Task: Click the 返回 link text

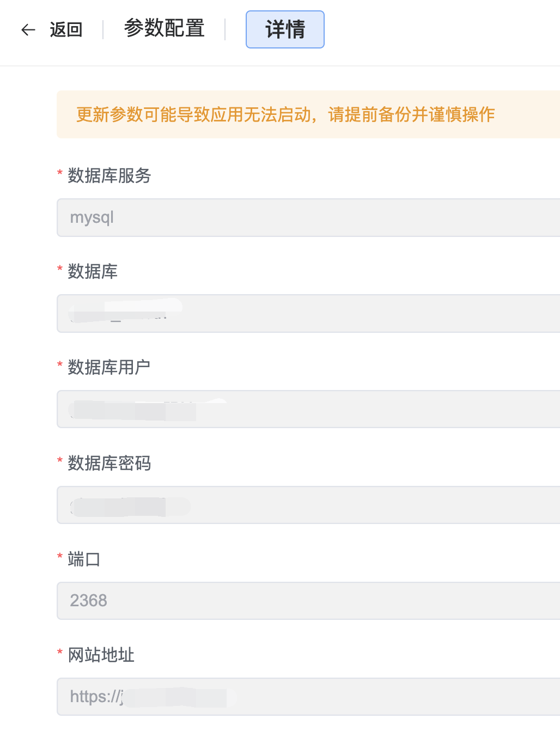Action: [66, 29]
